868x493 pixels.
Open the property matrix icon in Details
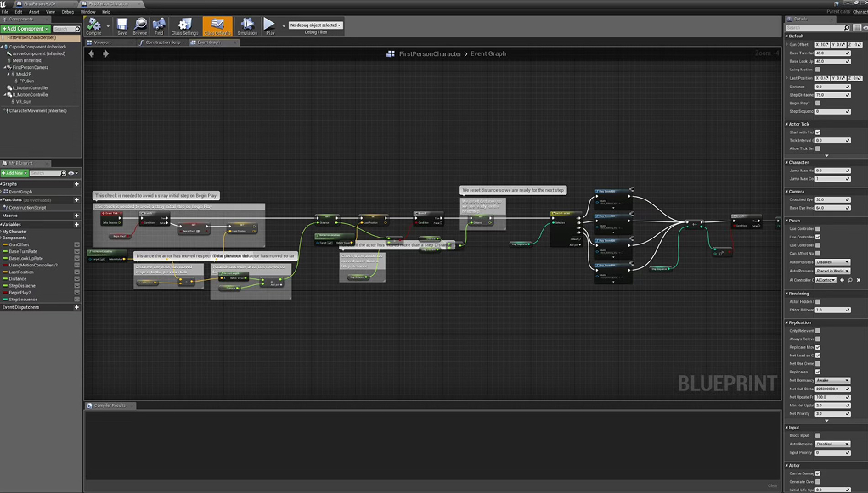pos(856,28)
